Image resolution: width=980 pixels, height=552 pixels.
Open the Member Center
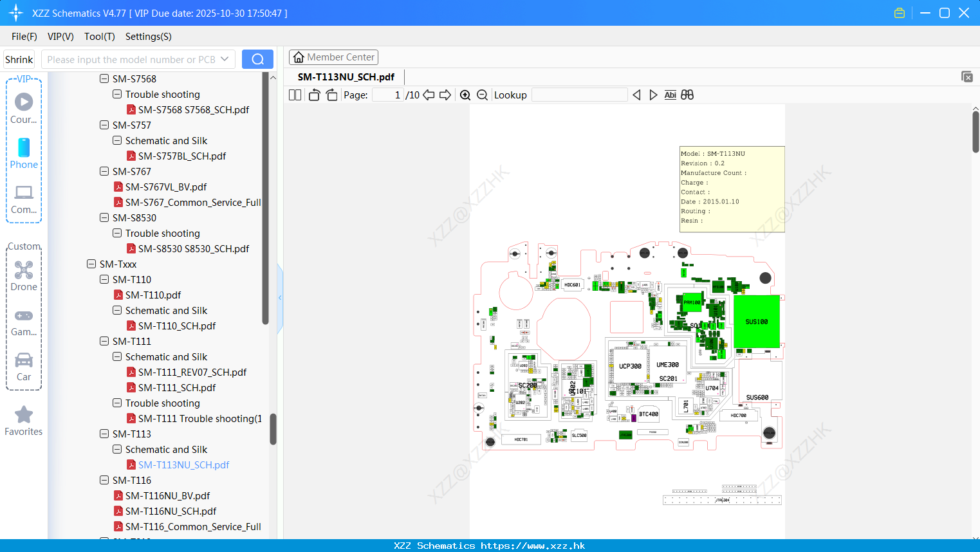coord(333,57)
